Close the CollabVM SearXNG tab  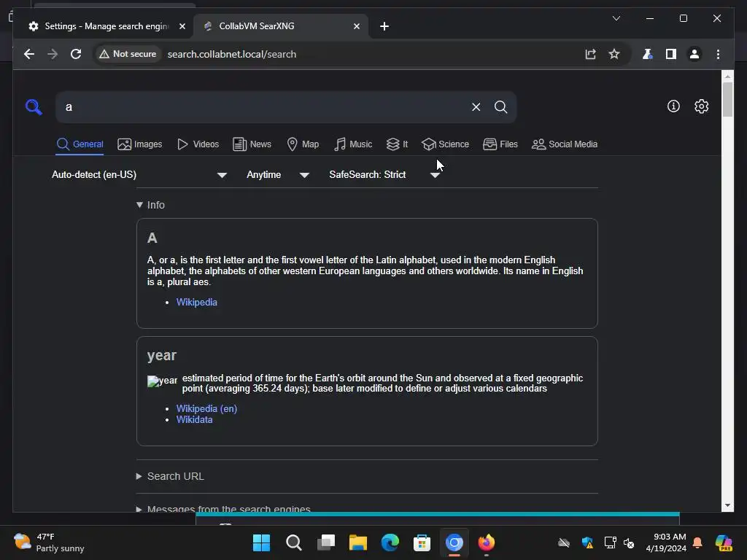pyautogui.click(x=356, y=26)
